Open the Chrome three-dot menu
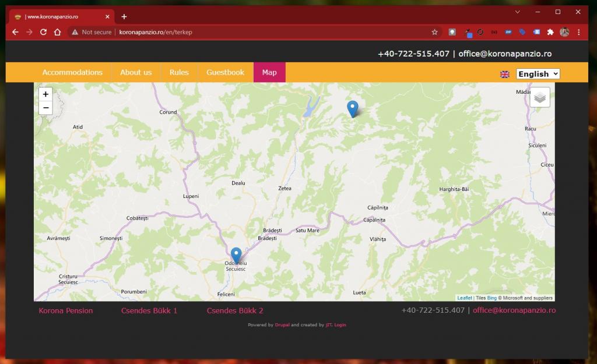The height and width of the screenshot is (364, 597). (x=578, y=32)
